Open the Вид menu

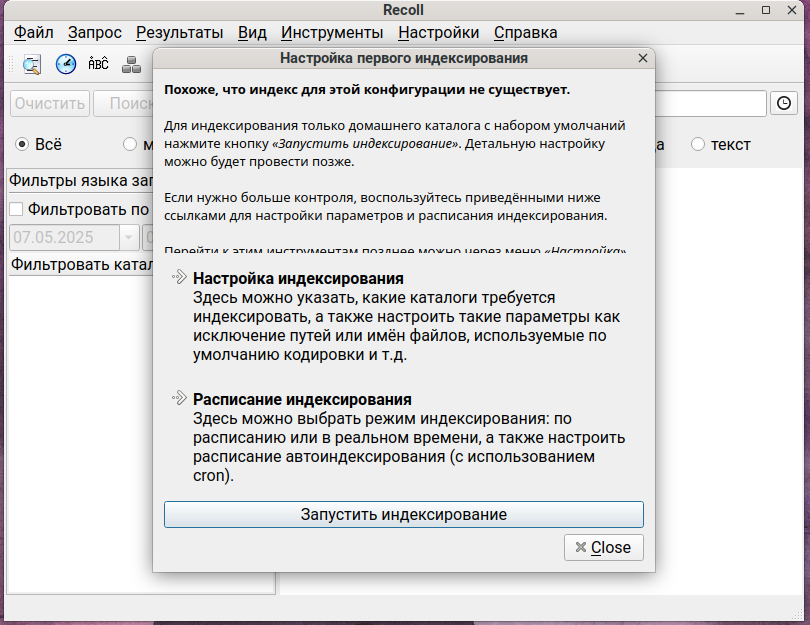coord(252,33)
